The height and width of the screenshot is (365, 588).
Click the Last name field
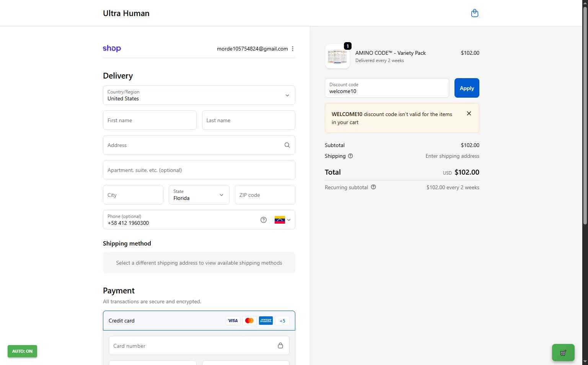(249, 120)
